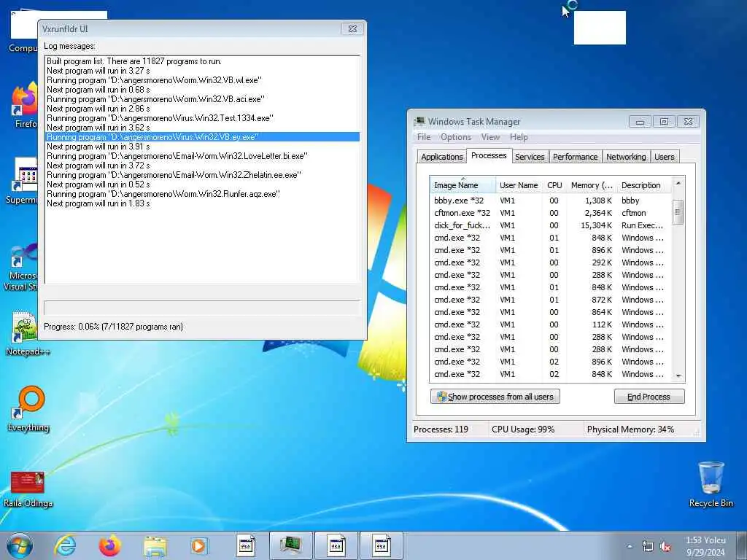Launch Firefox from the taskbar

[x=109, y=545]
